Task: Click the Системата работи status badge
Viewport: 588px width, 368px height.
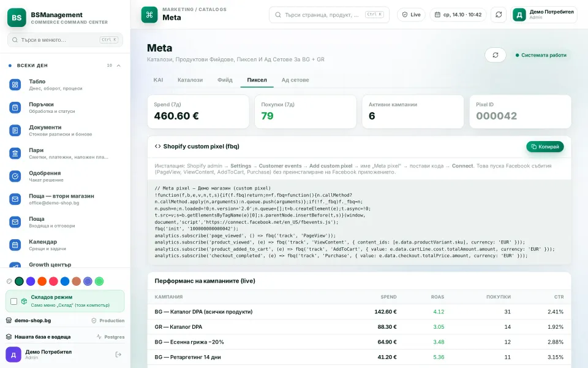Action: [x=541, y=55]
